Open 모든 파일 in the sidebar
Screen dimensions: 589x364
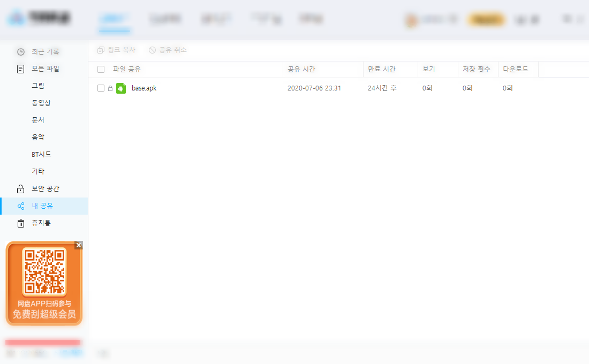[45, 69]
